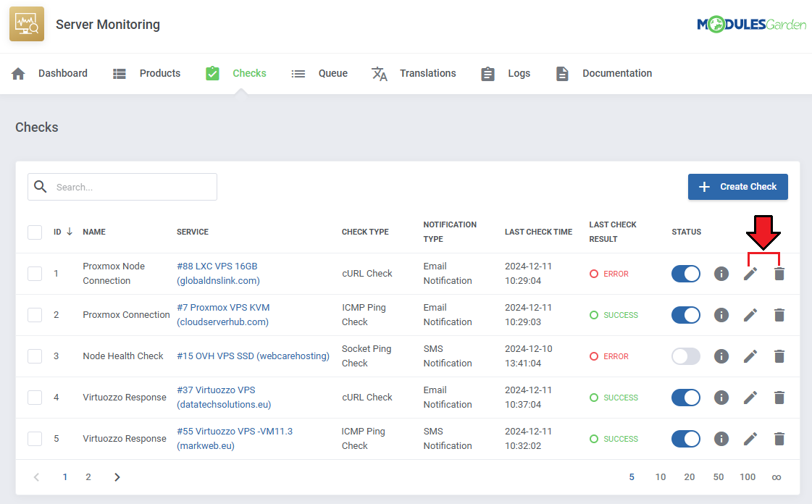Image resolution: width=812 pixels, height=504 pixels.
Task: Click the Logs clipboard icon
Action: coord(487,73)
